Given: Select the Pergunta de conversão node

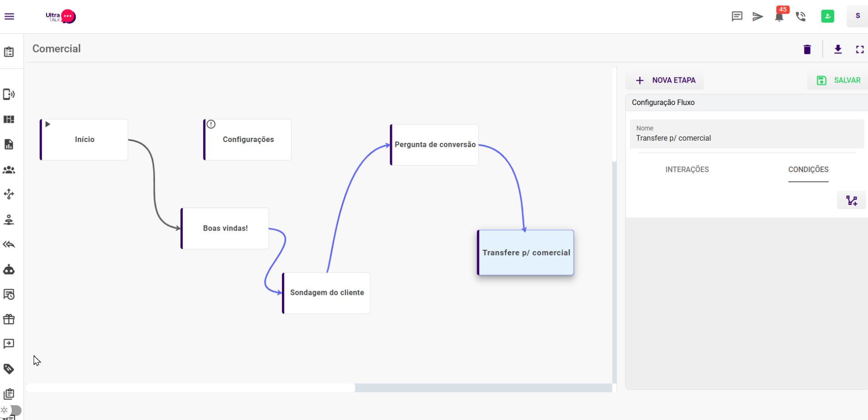Looking at the screenshot, I should [434, 145].
